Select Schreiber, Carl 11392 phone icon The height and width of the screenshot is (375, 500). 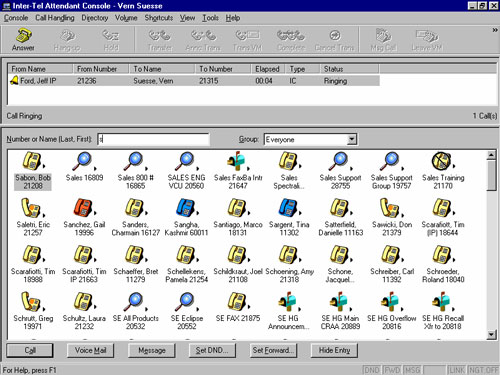point(390,254)
